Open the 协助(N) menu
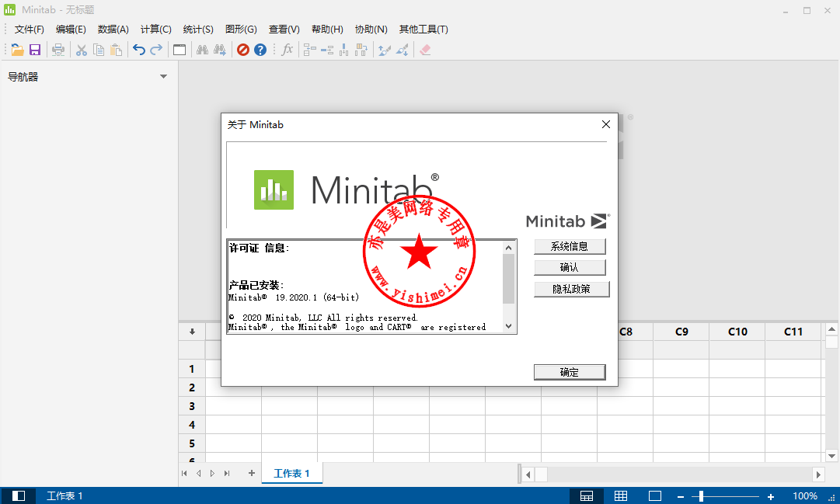The width and height of the screenshot is (840, 504). (x=371, y=30)
